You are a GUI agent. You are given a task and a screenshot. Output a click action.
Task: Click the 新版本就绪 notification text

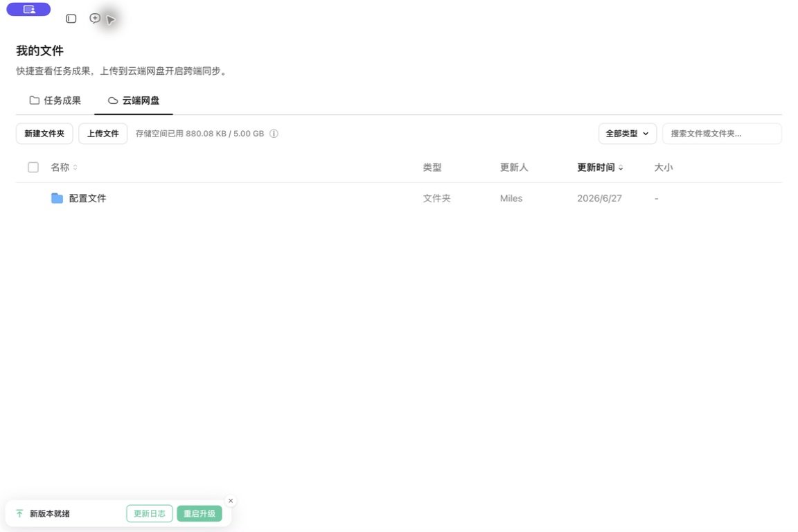(x=50, y=514)
